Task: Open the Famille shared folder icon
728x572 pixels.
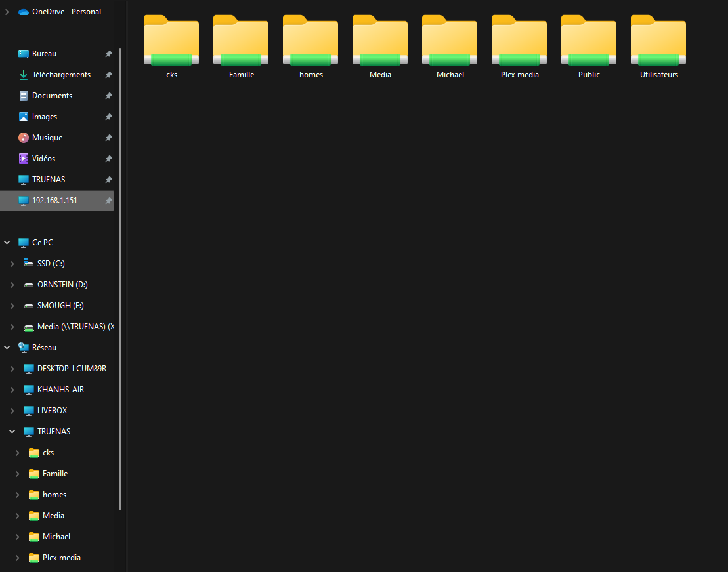Action: coord(241,41)
